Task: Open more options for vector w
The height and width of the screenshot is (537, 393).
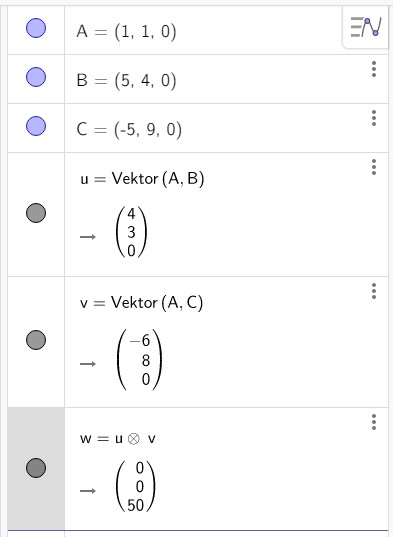Action: click(374, 422)
